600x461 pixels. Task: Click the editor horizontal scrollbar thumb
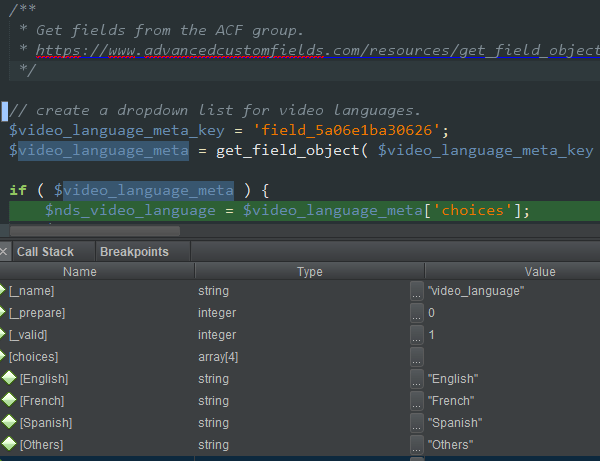[95, 231]
